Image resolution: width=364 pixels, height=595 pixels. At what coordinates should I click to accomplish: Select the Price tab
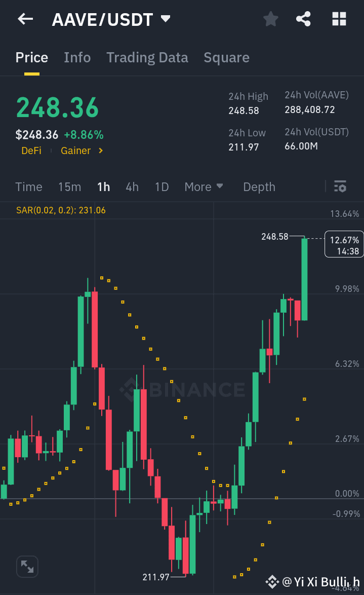point(31,57)
